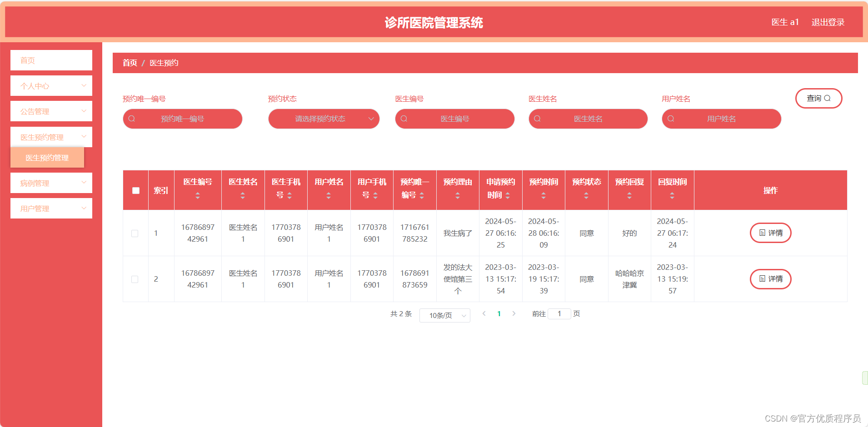This screenshot has width=868, height=427.
Task: Click search icon in 医生姓名 field
Action: pos(537,119)
